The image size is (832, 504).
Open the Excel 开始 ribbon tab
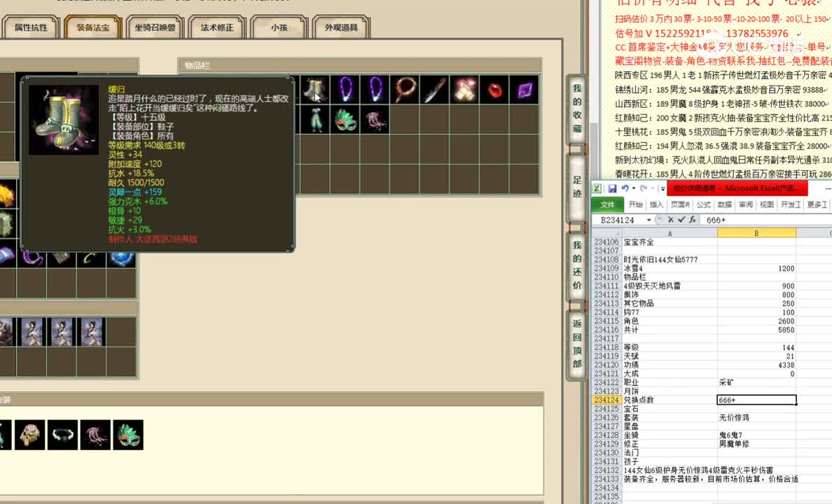(635, 205)
